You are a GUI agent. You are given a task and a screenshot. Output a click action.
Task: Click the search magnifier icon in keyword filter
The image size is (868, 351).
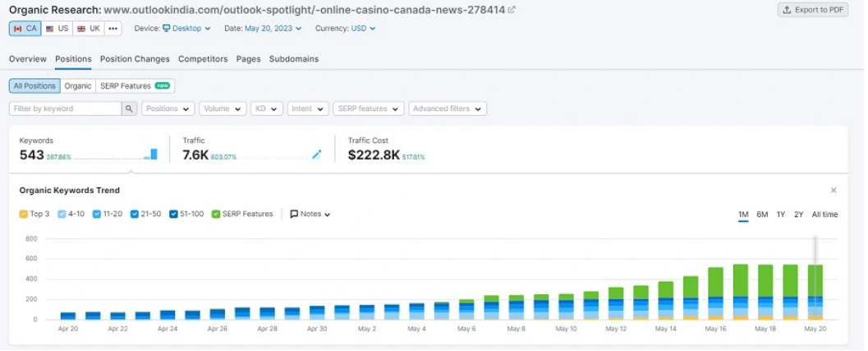129,109
